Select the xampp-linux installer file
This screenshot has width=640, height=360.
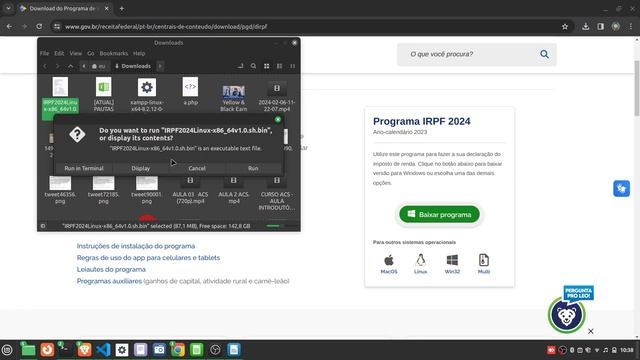147,95
